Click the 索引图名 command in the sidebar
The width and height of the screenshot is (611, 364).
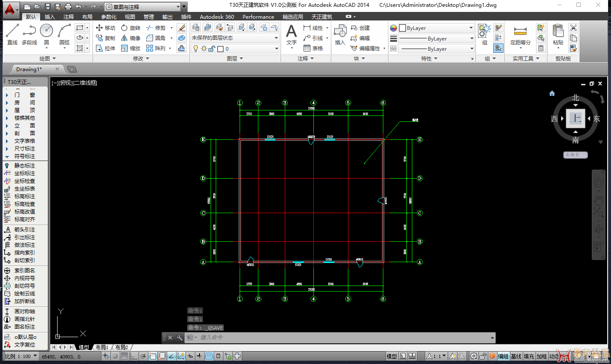coord(20,271)
